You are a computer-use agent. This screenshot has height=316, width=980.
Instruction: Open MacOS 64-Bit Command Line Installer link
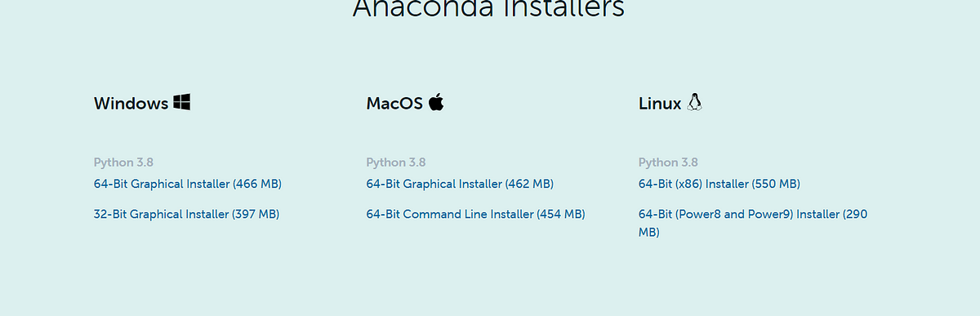(x=475, y=214)
